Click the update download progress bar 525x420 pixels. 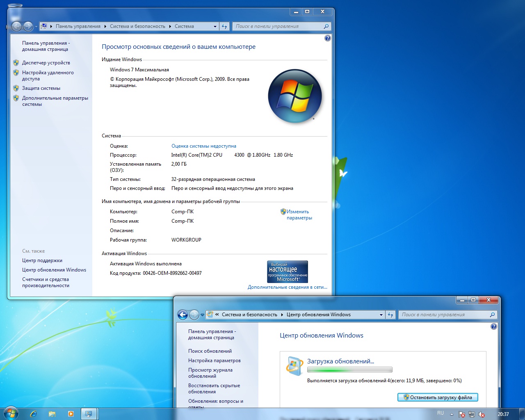(350, 370)
